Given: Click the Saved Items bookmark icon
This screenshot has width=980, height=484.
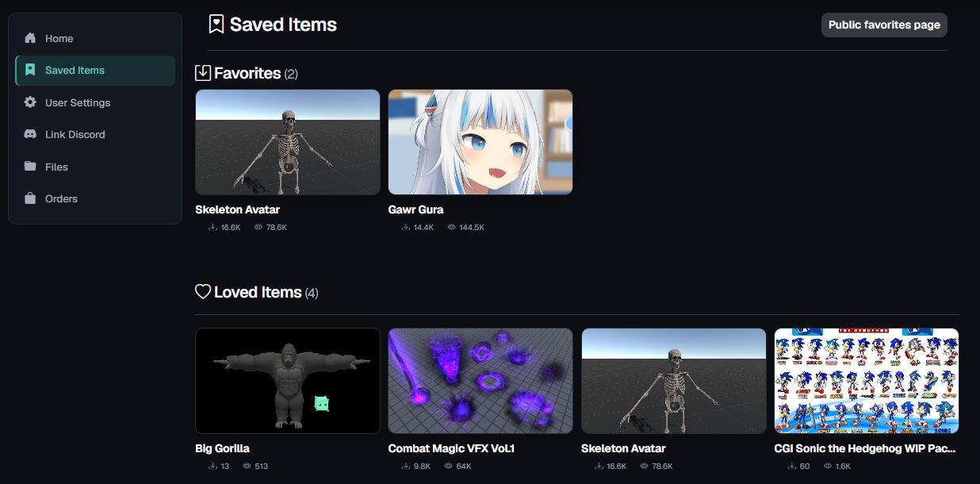Looking at the screenshot, I should [30, 70].
